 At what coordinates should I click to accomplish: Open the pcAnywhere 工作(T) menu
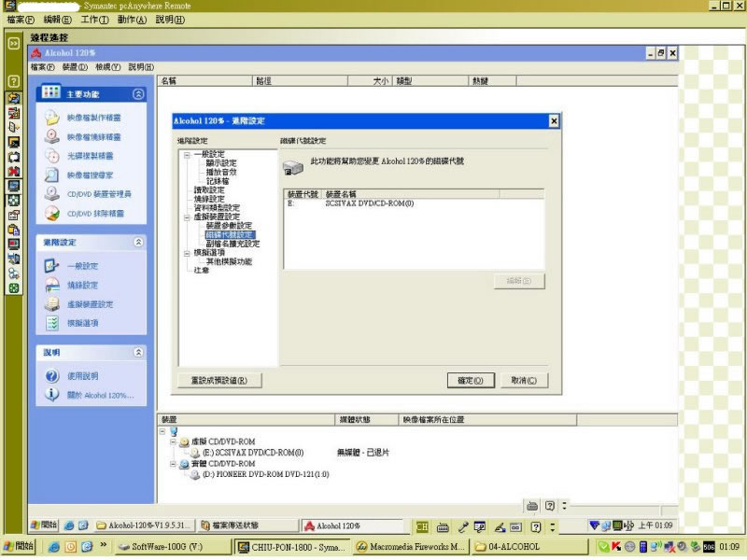click(94, 20)
